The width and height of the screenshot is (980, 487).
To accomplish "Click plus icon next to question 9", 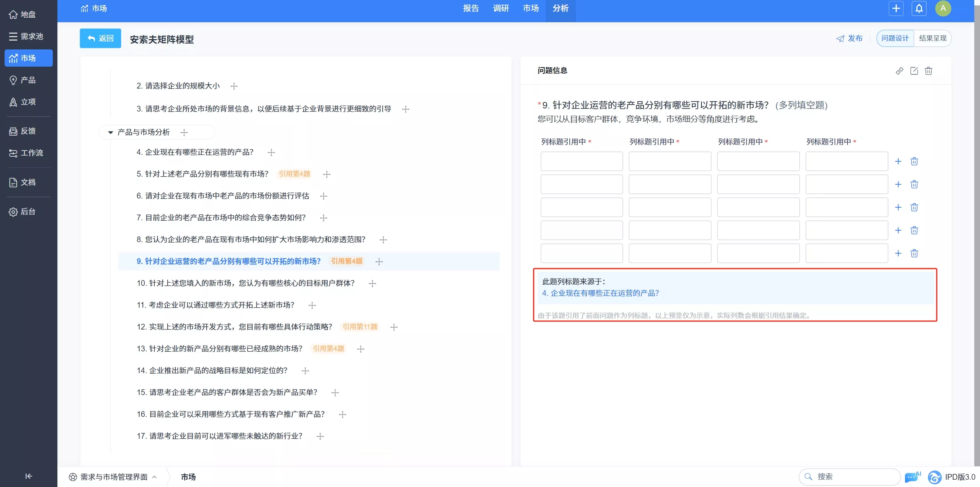I will pos(379,262).
